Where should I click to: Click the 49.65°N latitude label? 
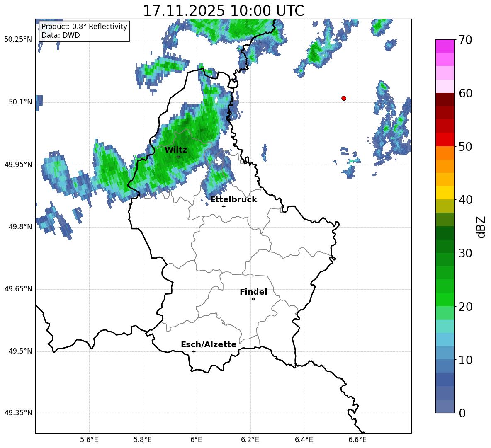click(18, 289)
